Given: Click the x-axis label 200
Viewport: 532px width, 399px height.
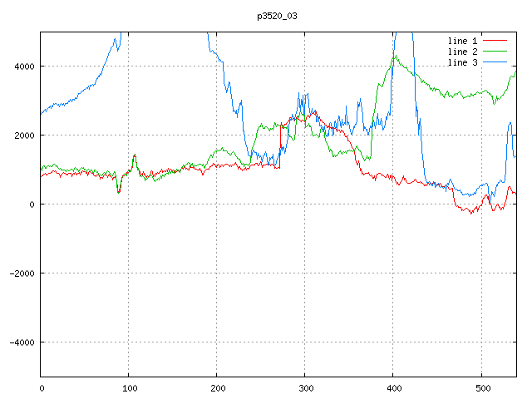Looking at the screenshot, I should 218,388.
